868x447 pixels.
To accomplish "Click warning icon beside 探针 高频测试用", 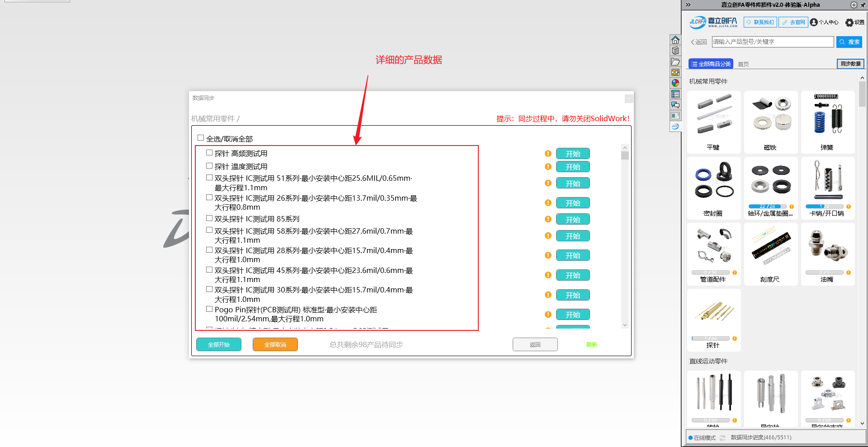I will click(x=548, y=154).
